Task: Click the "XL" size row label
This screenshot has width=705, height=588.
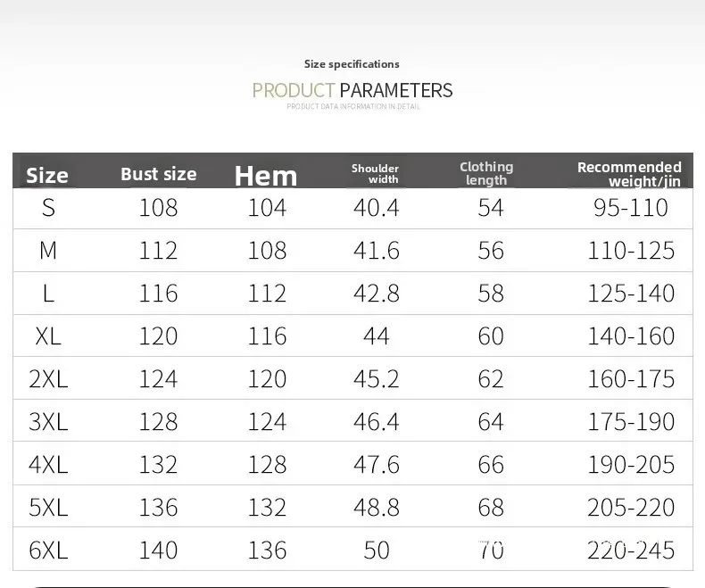Action: click(x=48, y=336)
